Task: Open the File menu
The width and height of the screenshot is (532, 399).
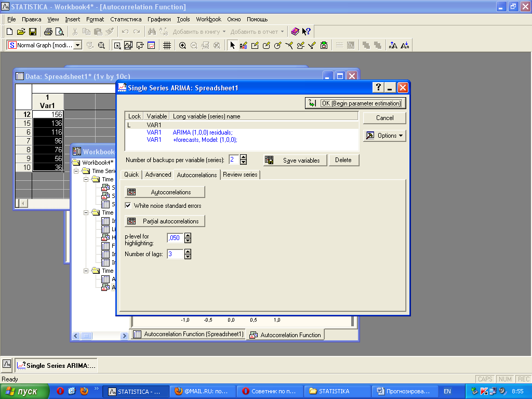Action: click(11, 19)
